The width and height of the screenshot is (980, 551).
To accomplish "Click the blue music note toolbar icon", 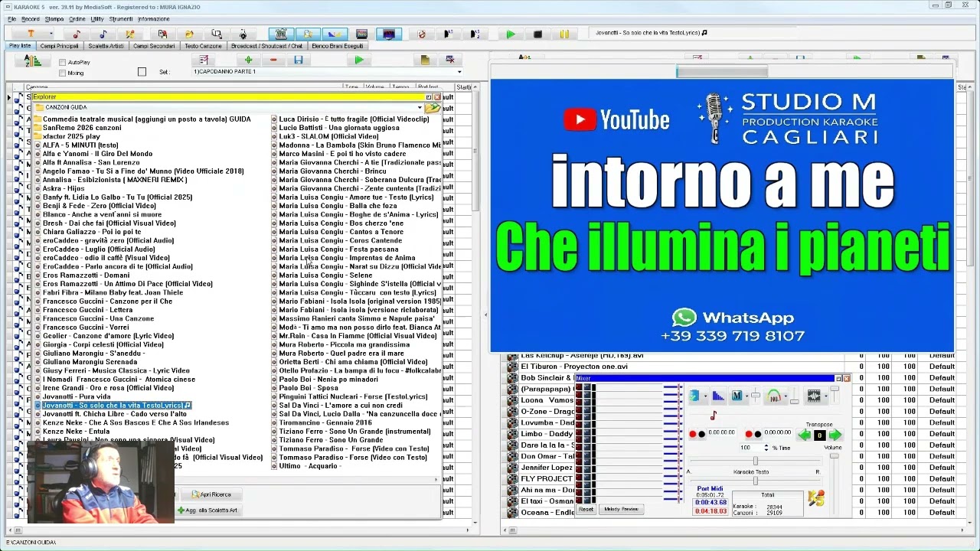I will tap(103, 34).
